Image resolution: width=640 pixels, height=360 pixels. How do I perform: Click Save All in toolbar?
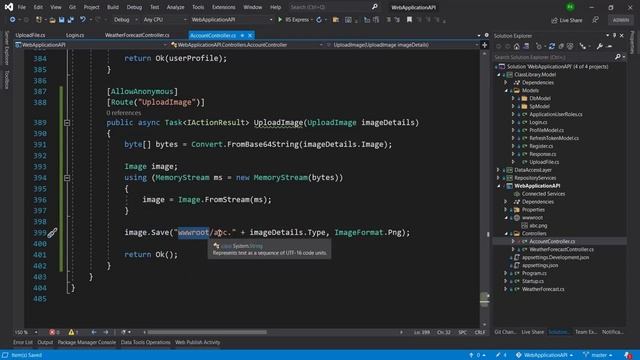tap(71, 20)
